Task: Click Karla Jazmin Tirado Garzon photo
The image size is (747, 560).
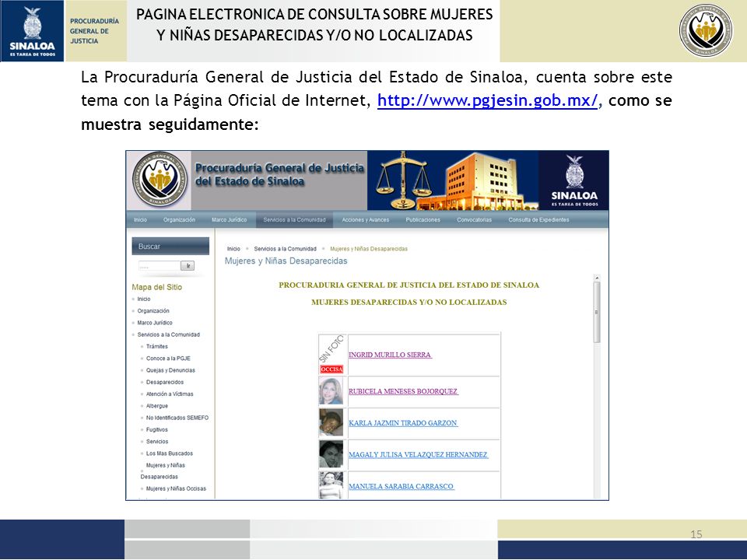Action: click(x=331, y=423)
